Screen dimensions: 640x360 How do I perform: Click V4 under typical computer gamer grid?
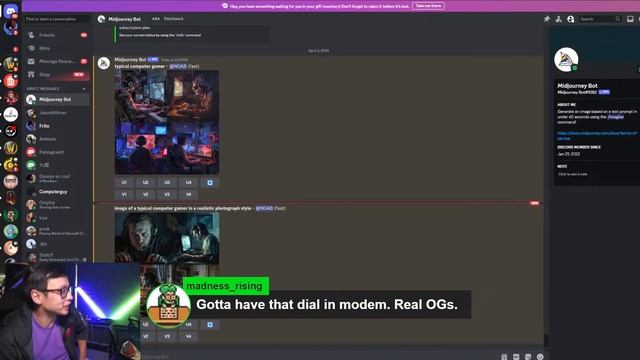point(189,194)
